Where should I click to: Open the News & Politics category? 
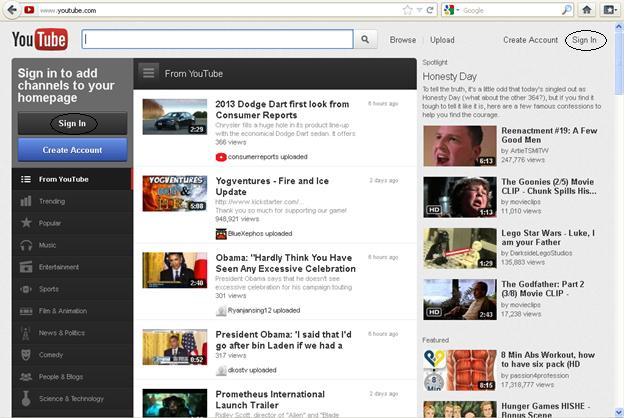point(72,333)
